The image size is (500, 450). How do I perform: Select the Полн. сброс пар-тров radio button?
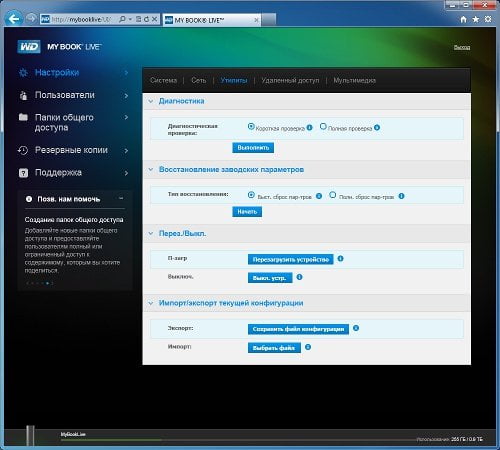332,195
